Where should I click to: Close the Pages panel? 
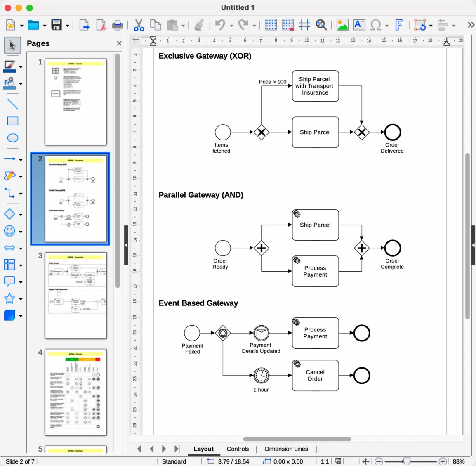tap(119, 43)
